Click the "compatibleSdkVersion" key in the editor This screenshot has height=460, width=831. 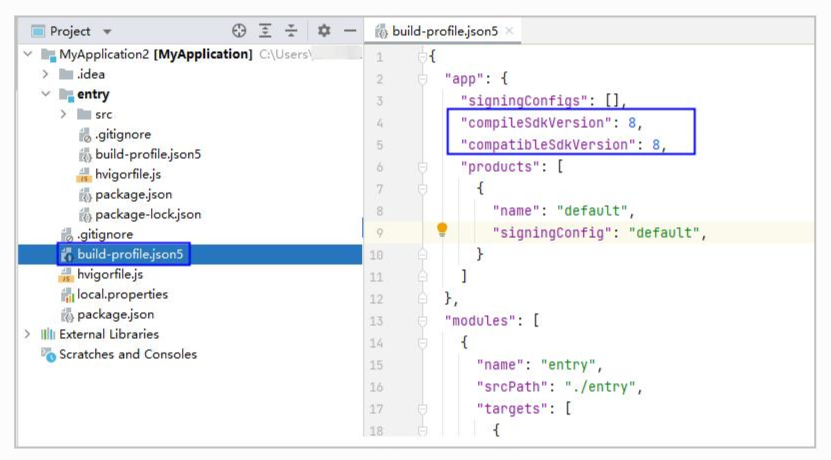[x=548, y=145]
